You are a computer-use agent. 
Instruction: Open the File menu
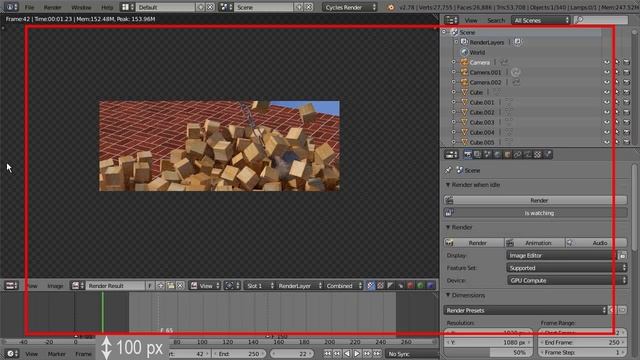[29, 7]
